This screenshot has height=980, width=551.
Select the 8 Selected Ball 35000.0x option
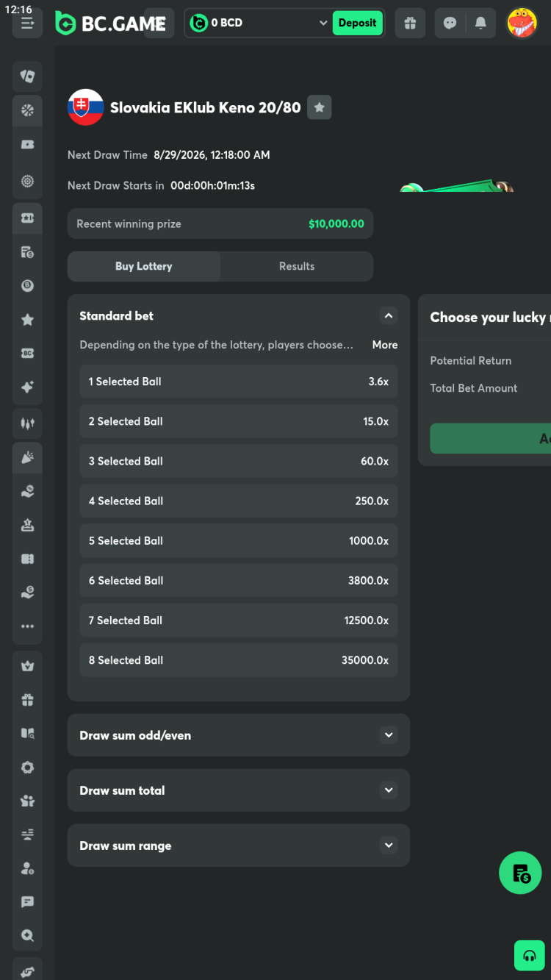239,659
